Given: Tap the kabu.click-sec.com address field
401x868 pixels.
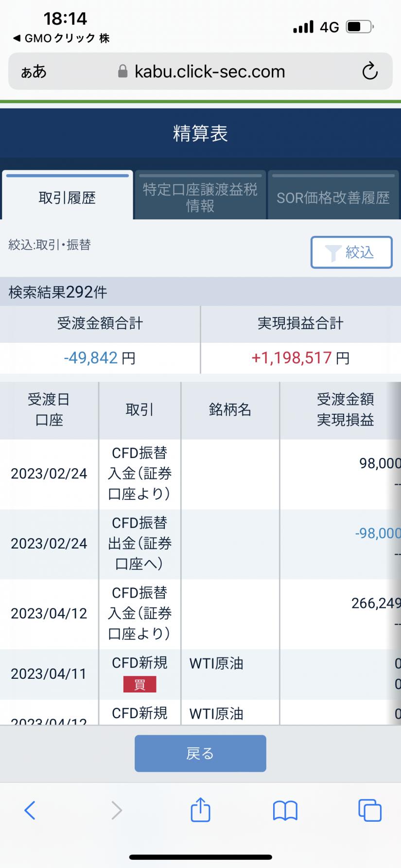Looking at the screenshot, I should (x=209, y=71).
